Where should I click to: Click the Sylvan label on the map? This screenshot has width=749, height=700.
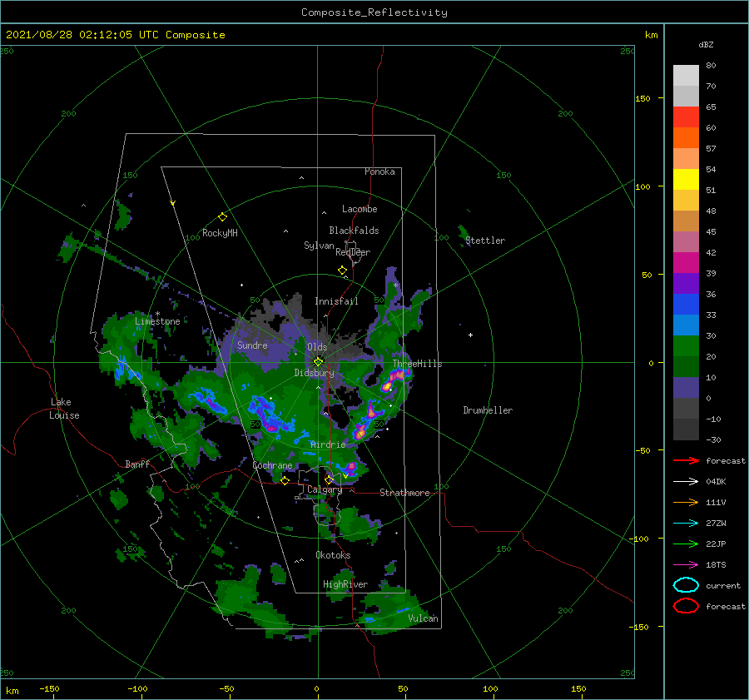pyautogui.click(x=319, y=246)
